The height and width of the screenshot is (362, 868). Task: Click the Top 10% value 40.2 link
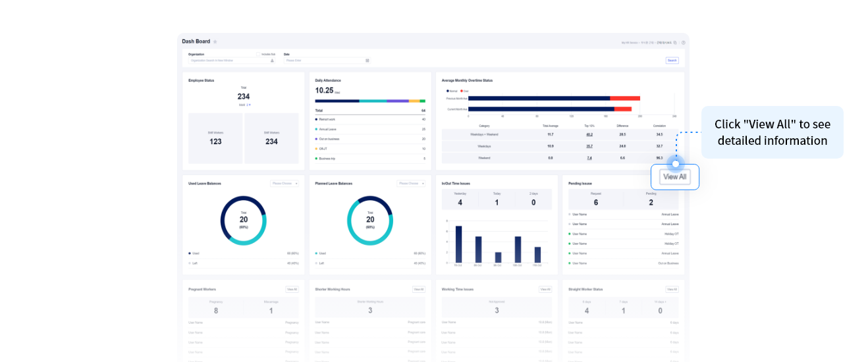pos(589,134)
